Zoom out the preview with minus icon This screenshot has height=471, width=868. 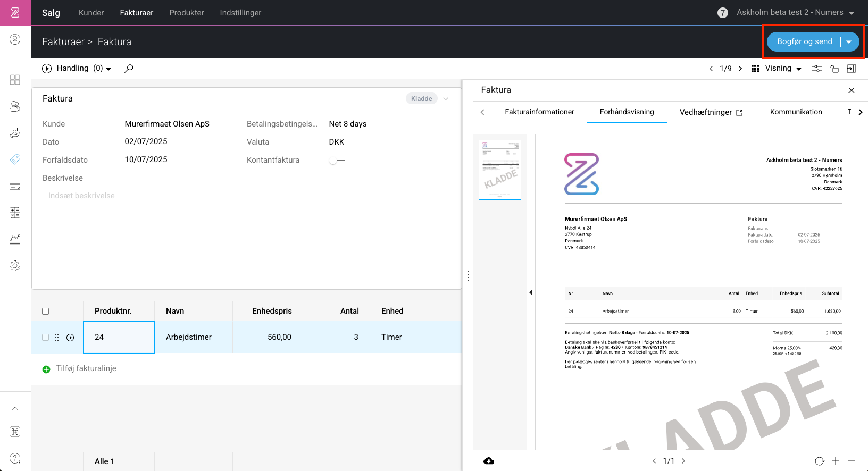[x=852, y=461]
